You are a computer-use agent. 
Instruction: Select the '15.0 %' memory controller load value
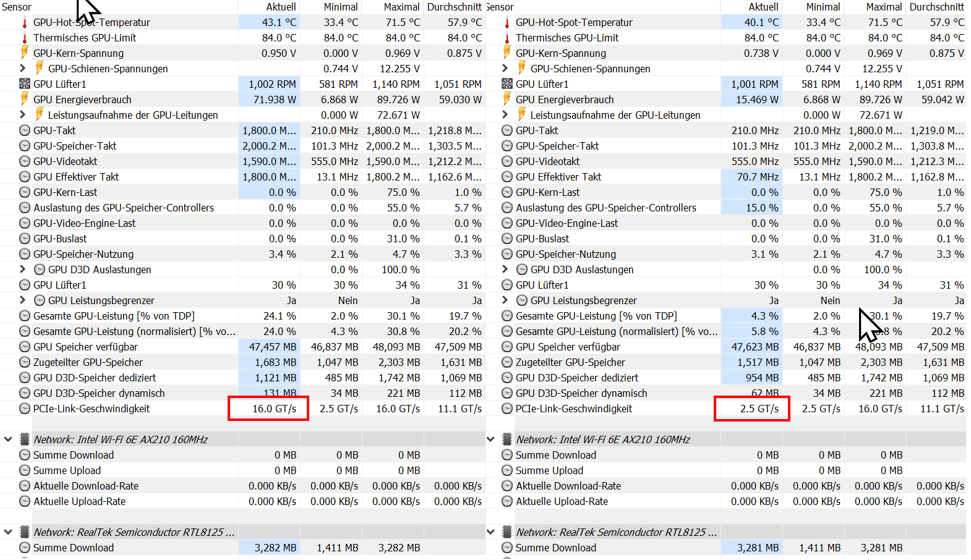click(762, 208)
